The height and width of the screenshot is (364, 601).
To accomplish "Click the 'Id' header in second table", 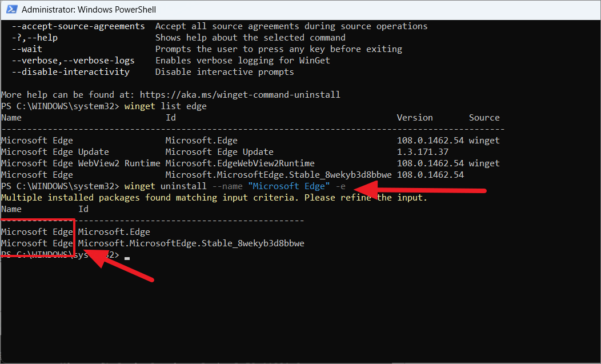I will coord(83,209).
